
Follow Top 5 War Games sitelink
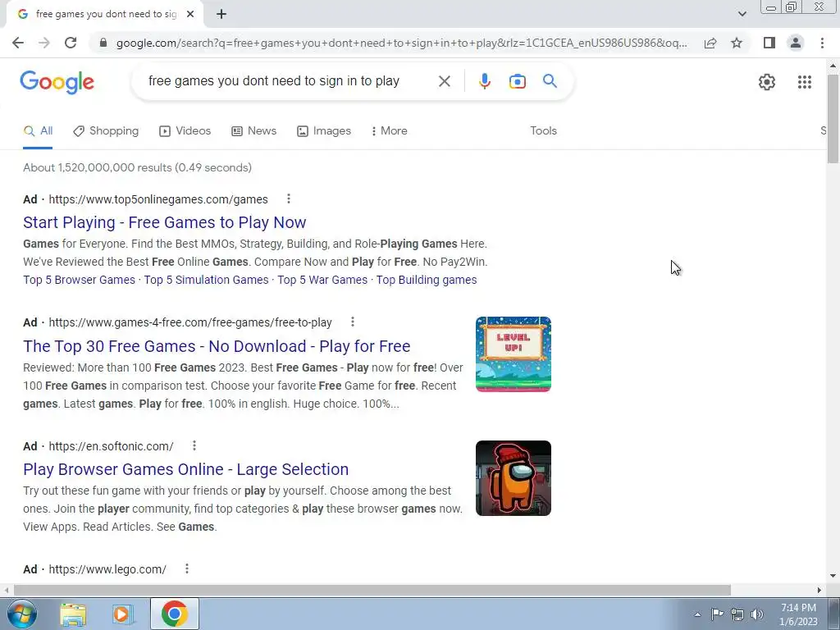pyautogui.click(x=322, y=281)
